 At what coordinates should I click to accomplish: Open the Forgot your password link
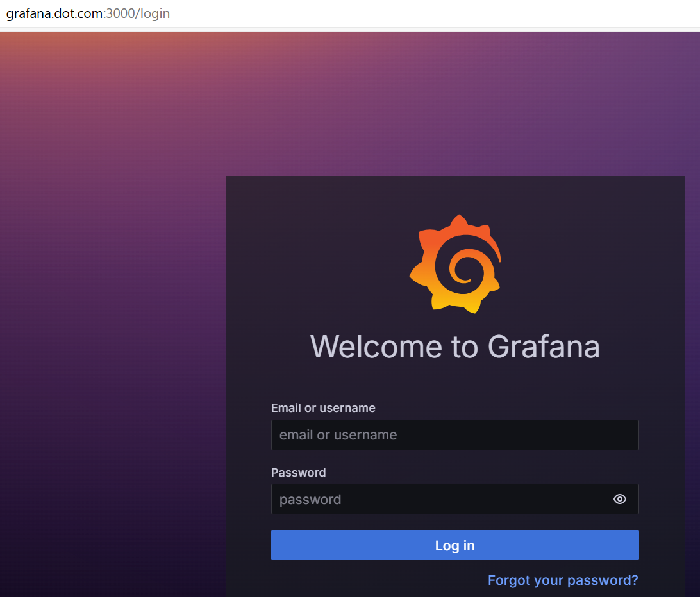click(x=563, y=580)
